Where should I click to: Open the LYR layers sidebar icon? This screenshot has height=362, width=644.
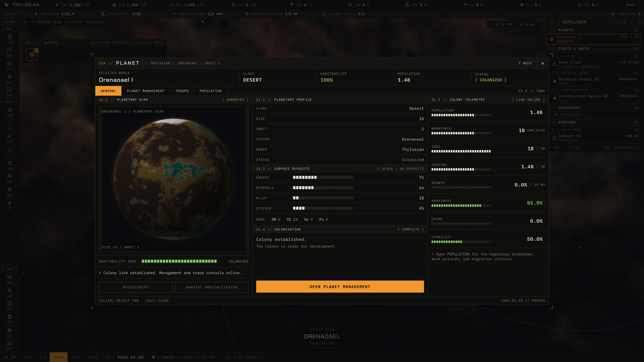click(x=10, y=39)
